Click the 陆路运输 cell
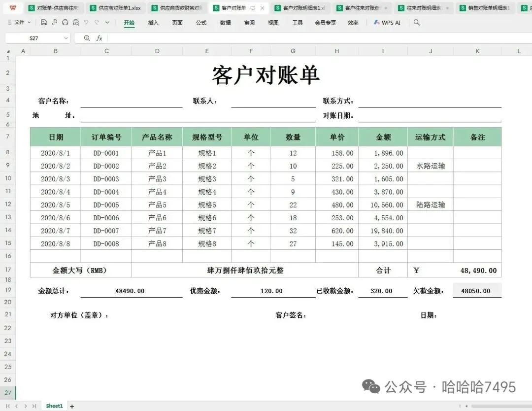This screenshot has height=411, width=532. click(x=430, y=205)
